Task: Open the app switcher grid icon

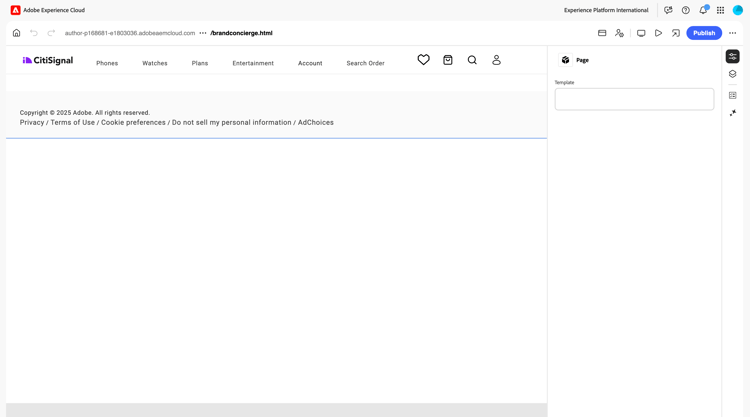Action: pos(720,10)
